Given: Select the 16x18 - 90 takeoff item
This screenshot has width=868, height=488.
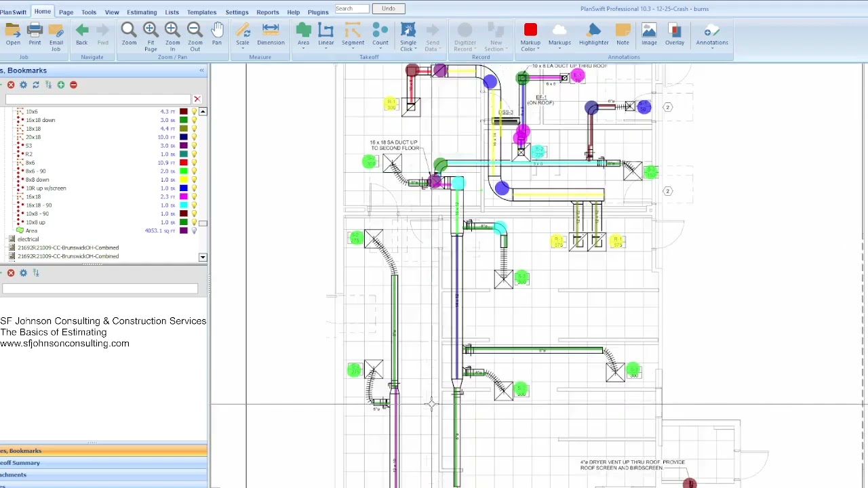Looking at the screenshot, I should click(x=39, y=205).
